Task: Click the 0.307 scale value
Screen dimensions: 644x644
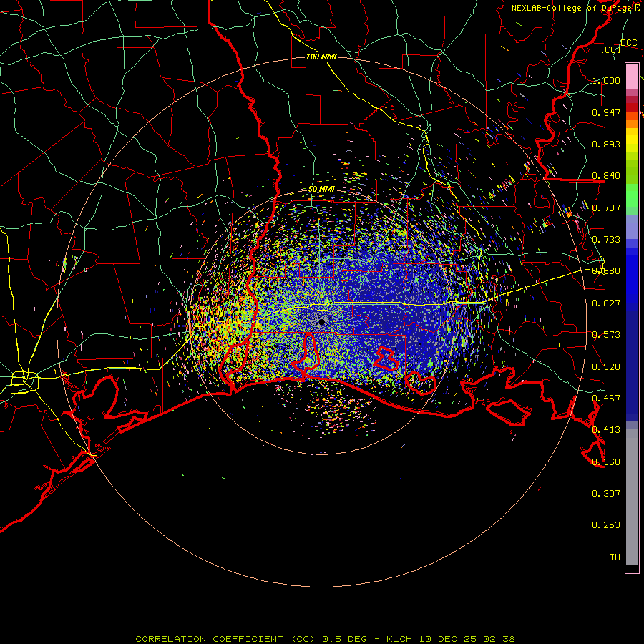Action: 606,494
